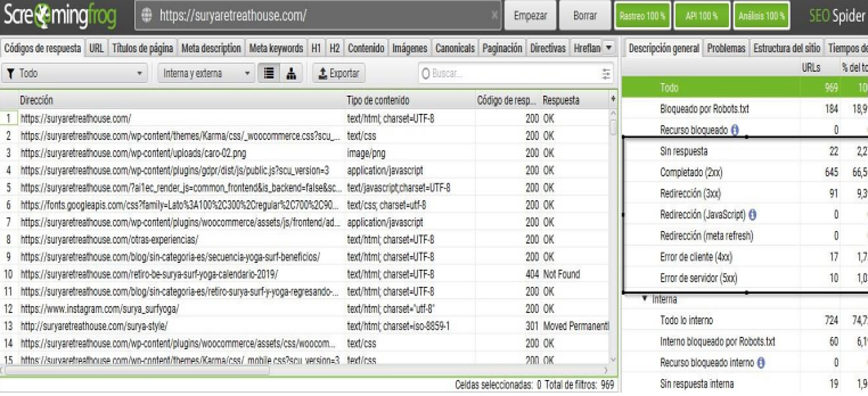Select Error de servidor (5xx) row

745,278
